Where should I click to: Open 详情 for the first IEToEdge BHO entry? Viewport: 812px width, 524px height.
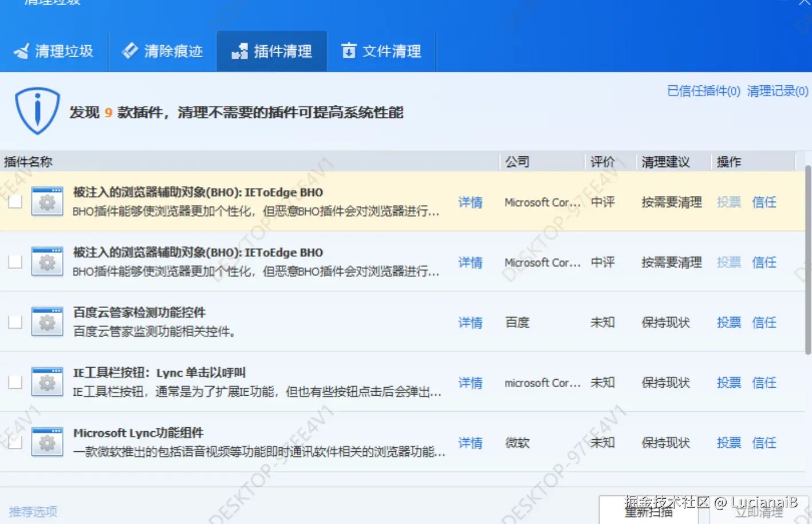(x=470, y=202)
